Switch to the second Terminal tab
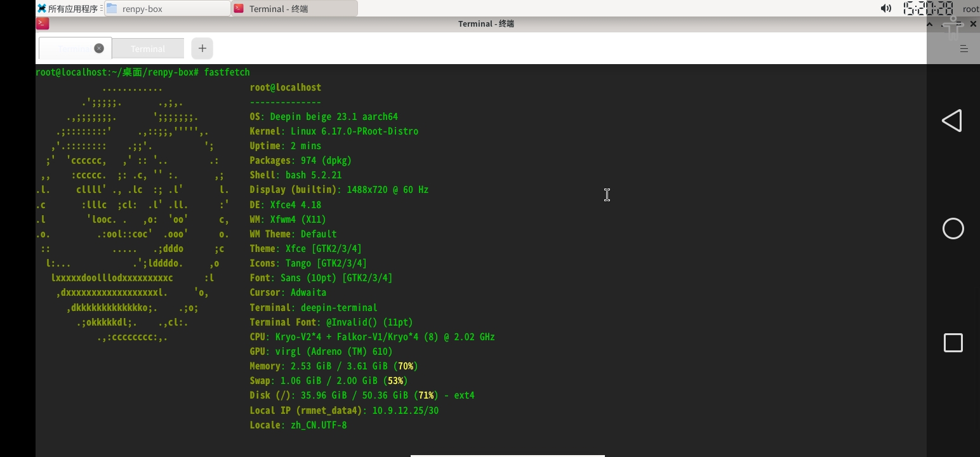 [x=148, y=48]
